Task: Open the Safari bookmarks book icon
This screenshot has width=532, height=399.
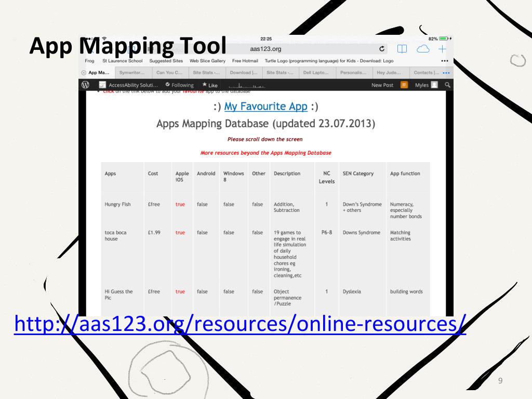Action: [402, 49]
